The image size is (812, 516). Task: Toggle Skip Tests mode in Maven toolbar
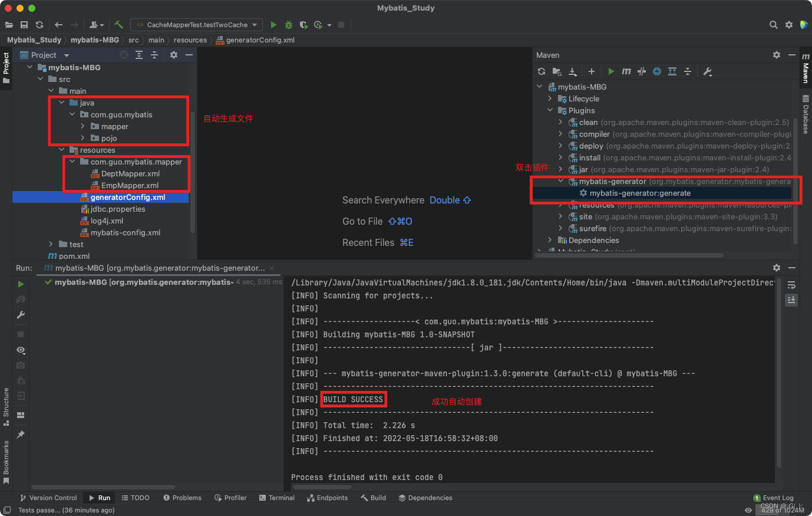click(657, 71)
